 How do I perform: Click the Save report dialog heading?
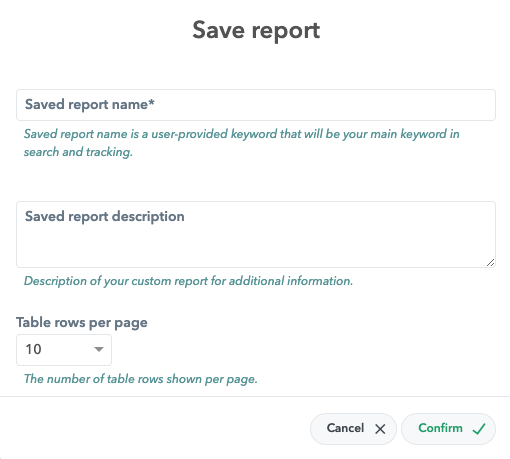[x=256, y=31]
